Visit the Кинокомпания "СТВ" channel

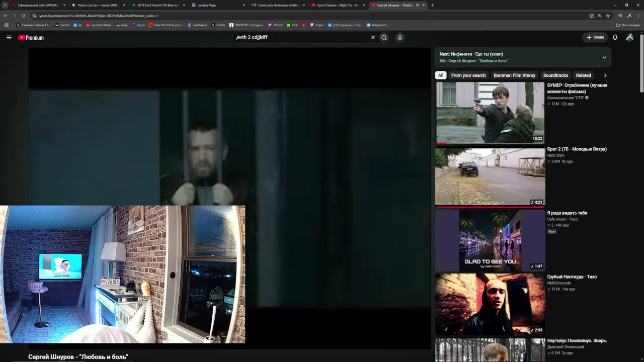tap(566, 98)
